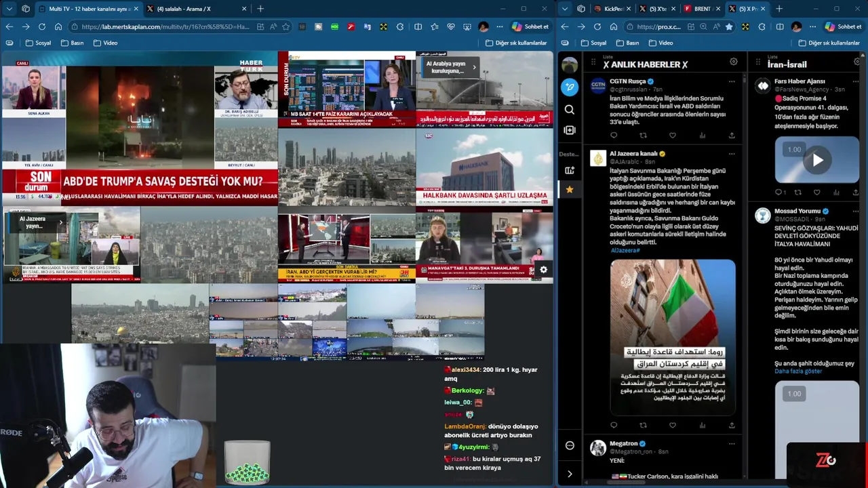Click the pro.x.com address bar
This screenshot has height=488, width=868.
[658, 26]
